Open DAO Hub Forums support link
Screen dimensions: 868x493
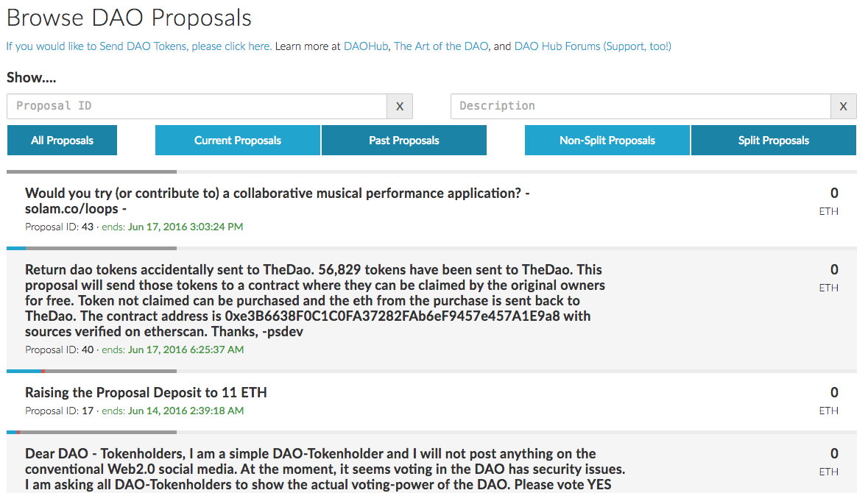coord(593,46)
